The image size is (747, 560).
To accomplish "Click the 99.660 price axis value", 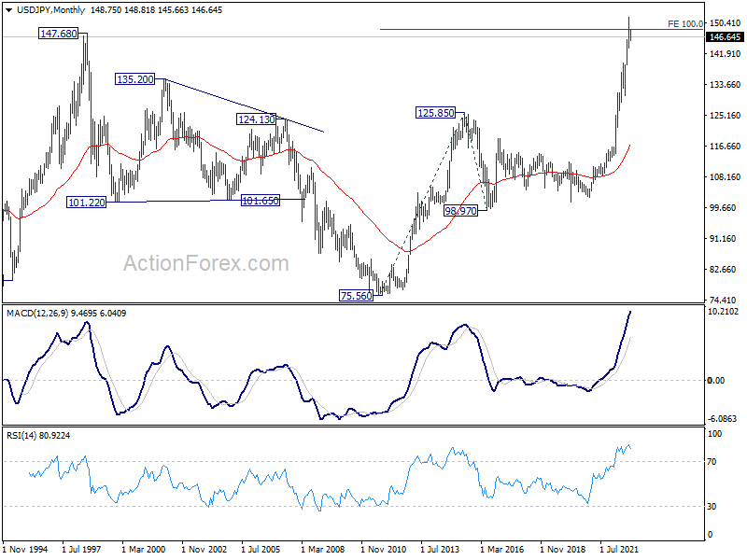I will coord(725,207).
